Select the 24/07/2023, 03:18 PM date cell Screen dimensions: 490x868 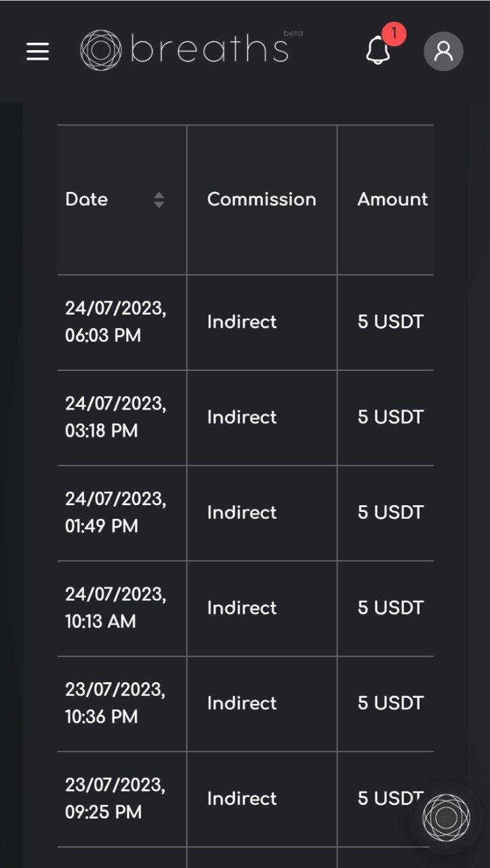pyautogui.click(x=115, y=417)
